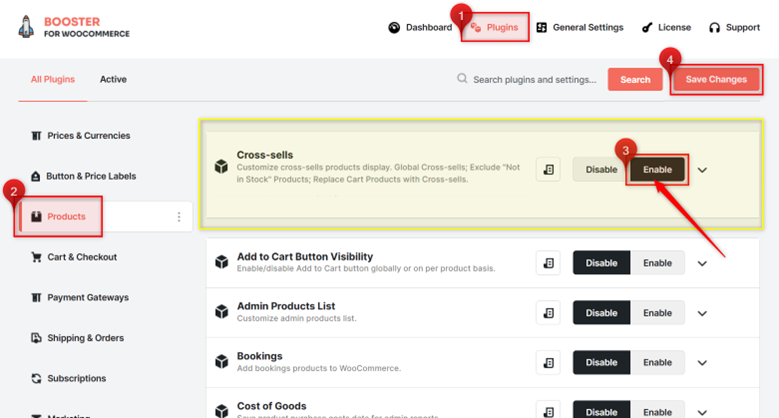This screenshot has width=779, height=418.
Task: Select Shipping & Orders category
Action: (x=78, y=338)
